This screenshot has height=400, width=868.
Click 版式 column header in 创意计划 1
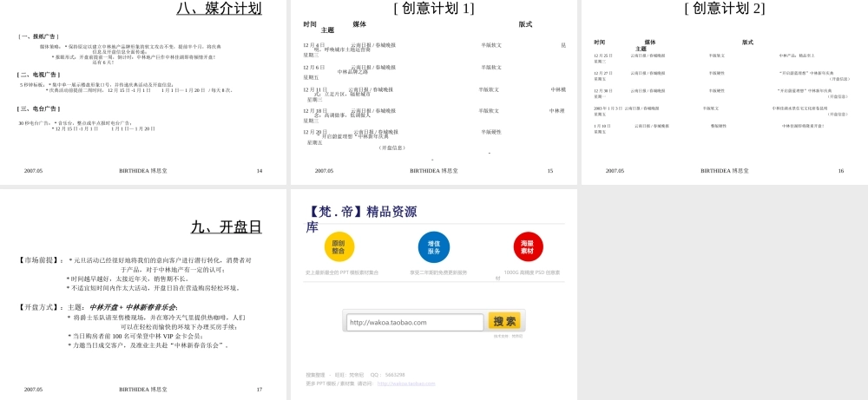click(x=525, y=24)
